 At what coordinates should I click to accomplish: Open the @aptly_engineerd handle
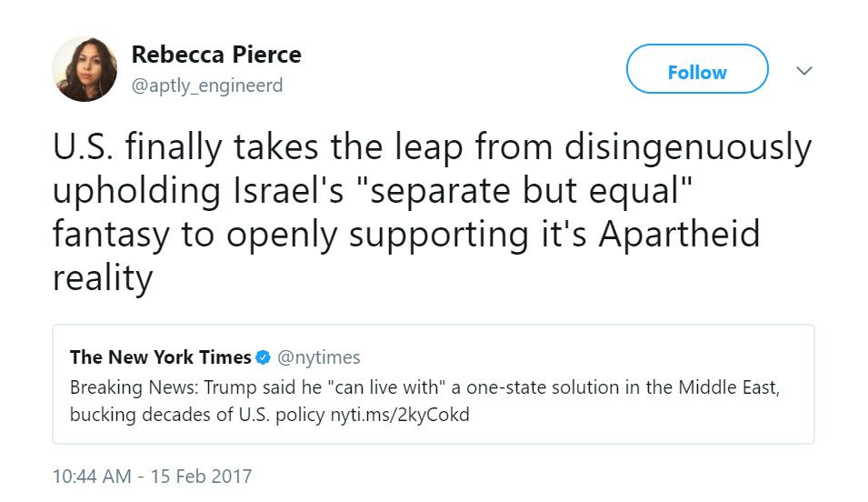207,85
